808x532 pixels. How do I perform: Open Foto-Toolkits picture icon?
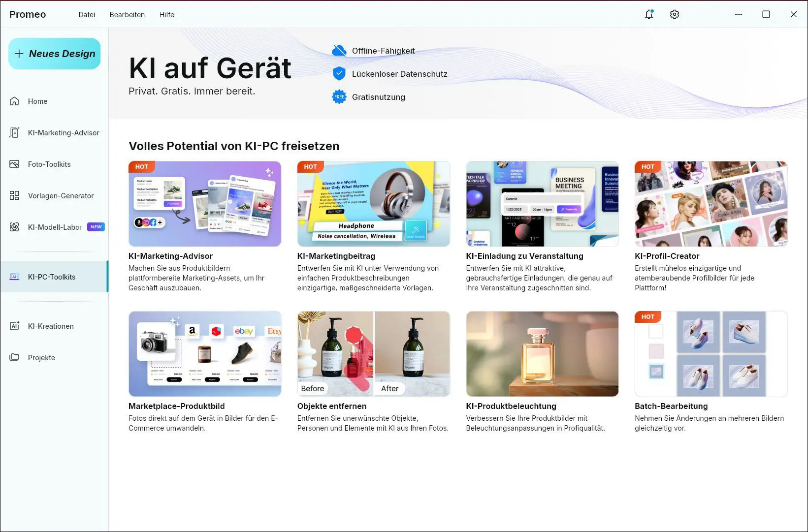click(14, 164)
